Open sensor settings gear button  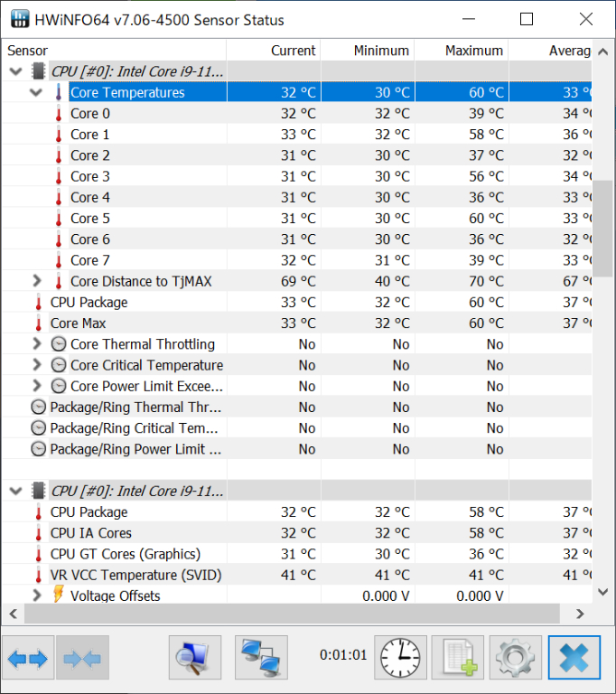[516, 658]
